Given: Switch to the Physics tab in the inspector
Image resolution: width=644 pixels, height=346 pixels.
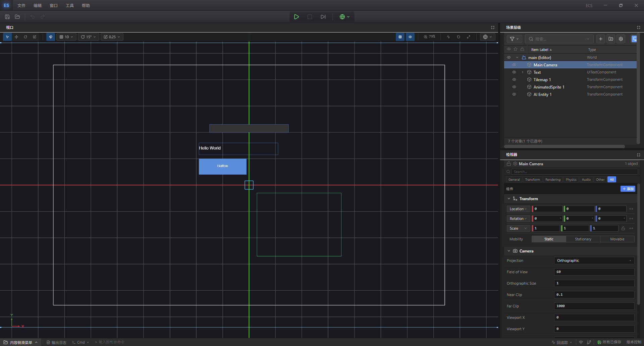Looking at the screenshot, I should click(x=571, y=179).
